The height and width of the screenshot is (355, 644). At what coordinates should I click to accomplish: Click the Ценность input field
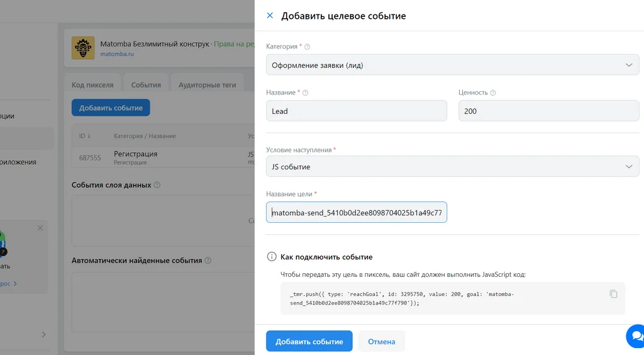[548, 111]
